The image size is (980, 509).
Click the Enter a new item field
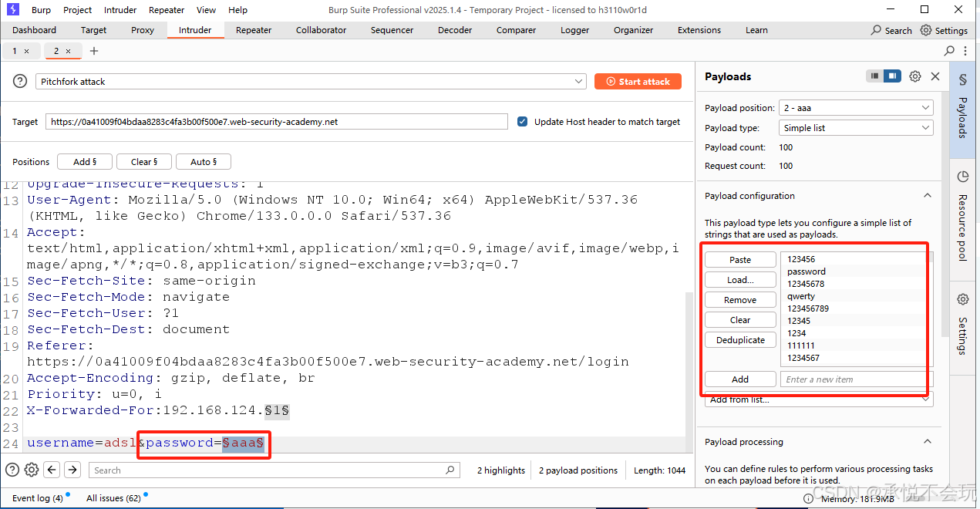pos(857,379)
